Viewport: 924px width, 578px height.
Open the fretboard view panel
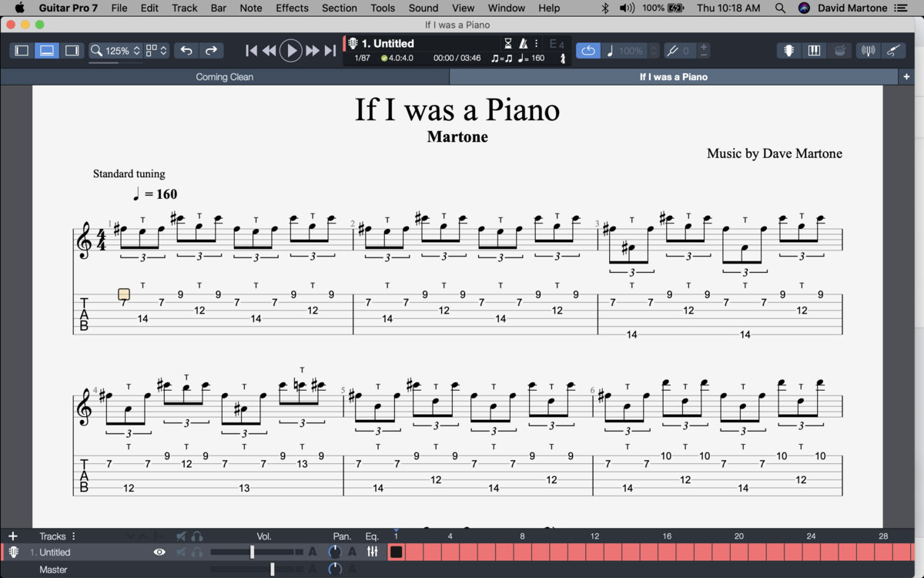point(788,51)
